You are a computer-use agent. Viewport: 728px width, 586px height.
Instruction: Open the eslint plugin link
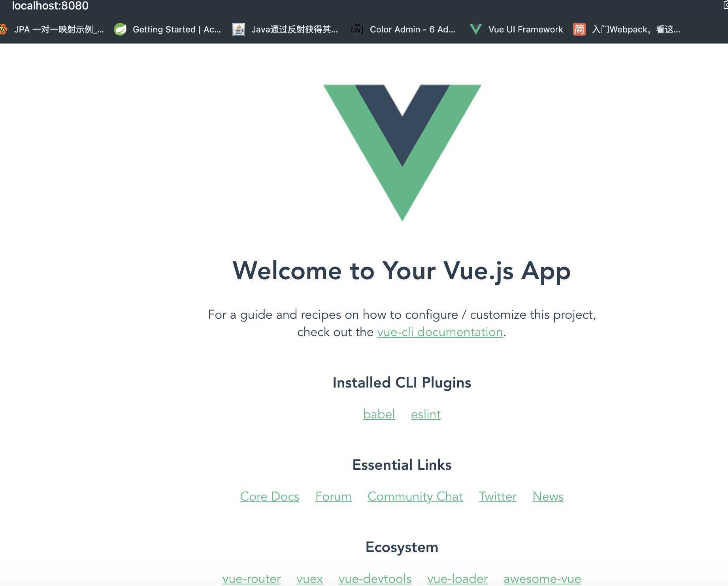tap(426, 414)
